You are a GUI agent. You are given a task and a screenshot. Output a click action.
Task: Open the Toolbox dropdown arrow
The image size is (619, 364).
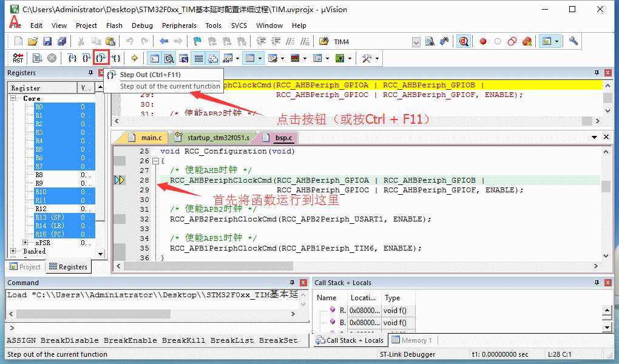377,58
